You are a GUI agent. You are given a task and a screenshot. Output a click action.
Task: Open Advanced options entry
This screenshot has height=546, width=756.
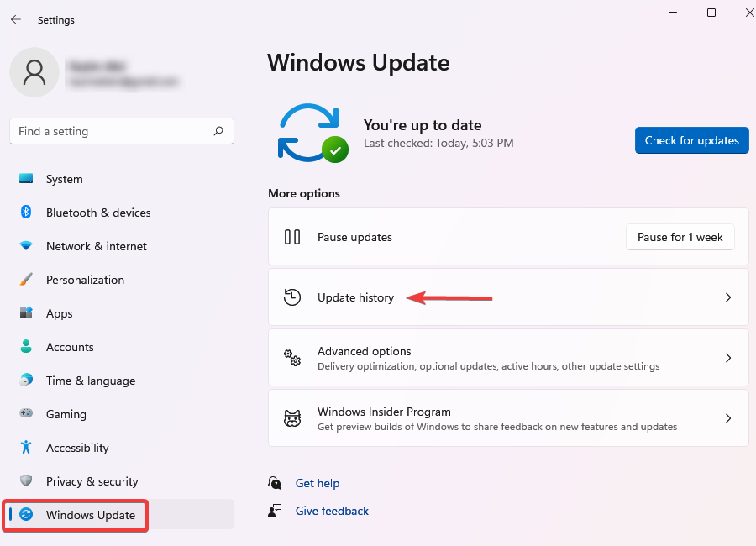click(508, 358)
